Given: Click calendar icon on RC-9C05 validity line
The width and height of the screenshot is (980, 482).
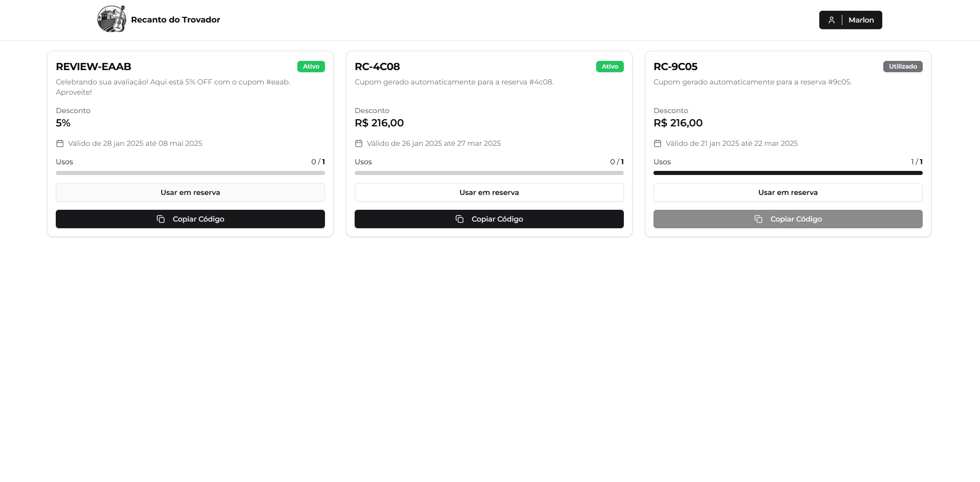Looking at the screenshot, I should click(x=658, y=143).
